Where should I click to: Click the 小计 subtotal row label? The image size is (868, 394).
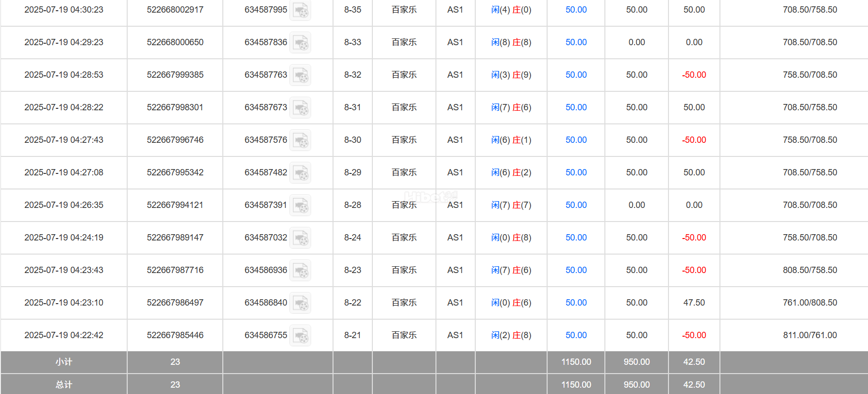pos(64,362)
